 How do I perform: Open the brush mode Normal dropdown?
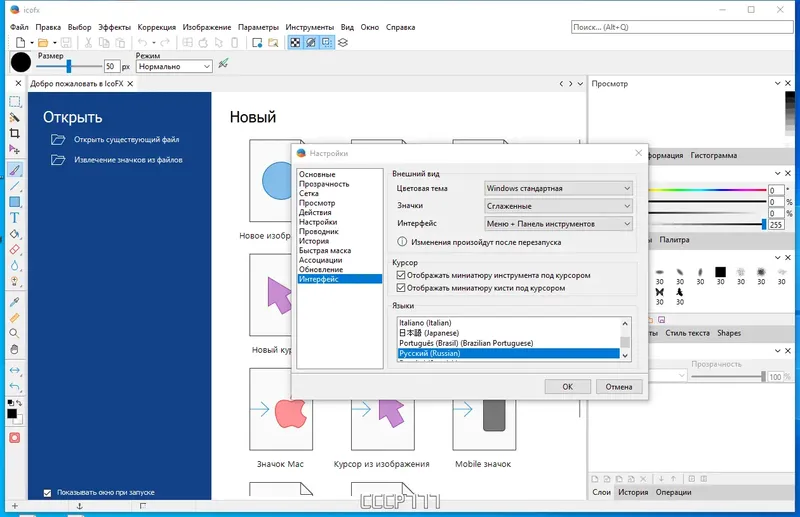174,66
